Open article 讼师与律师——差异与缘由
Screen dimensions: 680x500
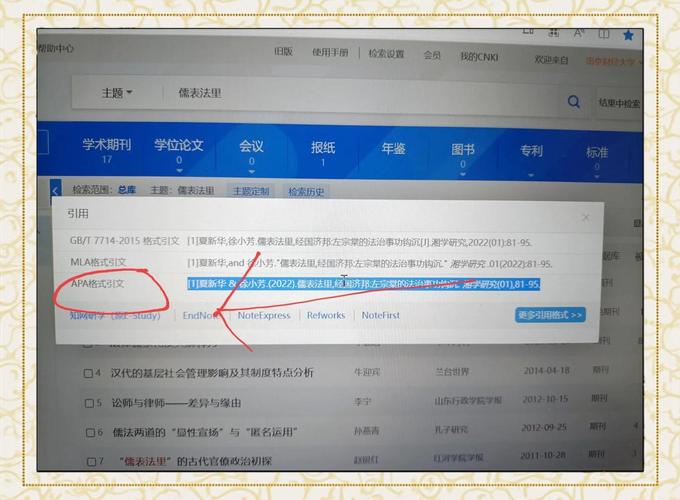176,403
